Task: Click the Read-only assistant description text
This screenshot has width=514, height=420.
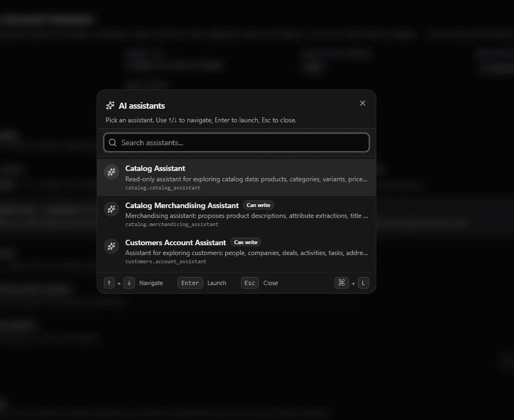Action: [246, 179]
